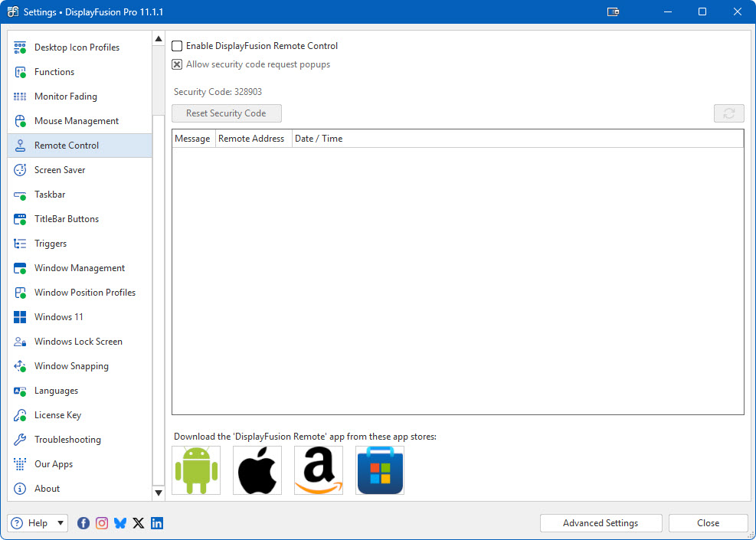Viewport: 756px width, 540px height.
Task: Click the LinkedIn icon
Action: tap(157, 523)
